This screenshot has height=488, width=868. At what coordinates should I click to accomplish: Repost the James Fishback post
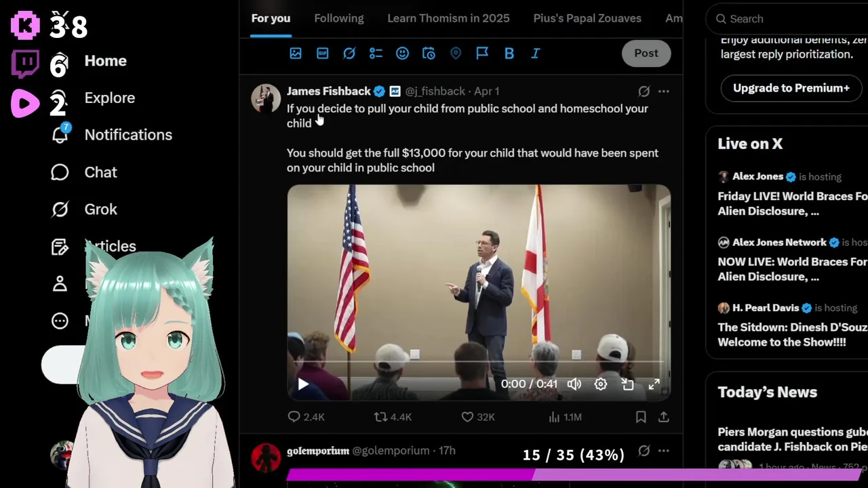[393, 417]
